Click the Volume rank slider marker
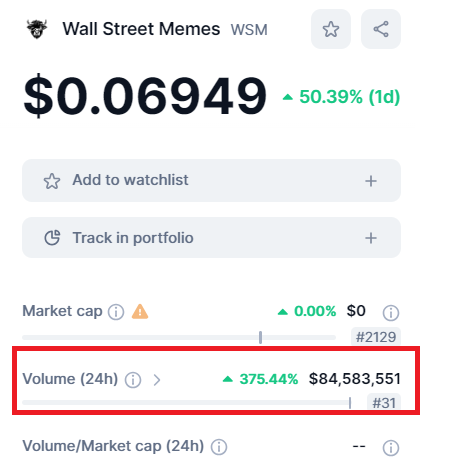The image size is (451, 468). pyautogui.click(x=350, y=403)
